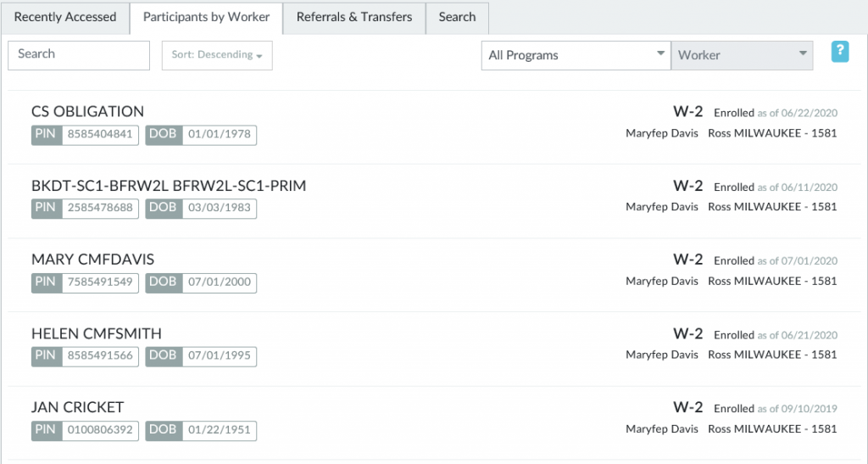
Task: Open the Recently Accessed tab
Action: 65,17
